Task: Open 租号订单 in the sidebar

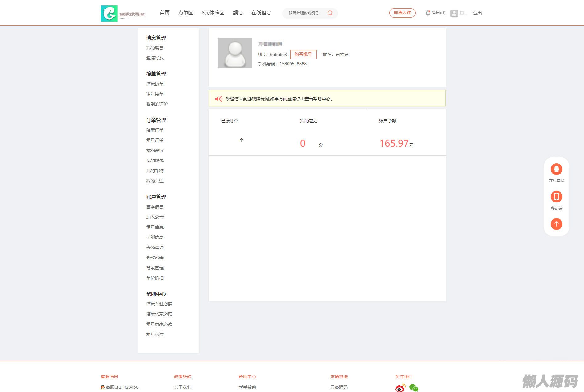Action: coord(155,140)
